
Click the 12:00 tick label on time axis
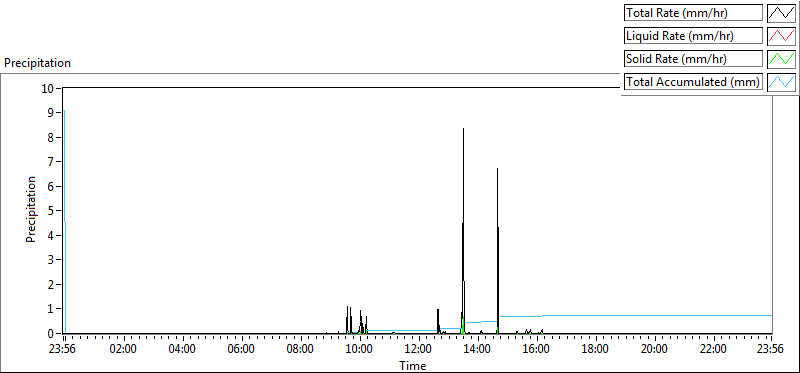418,350
